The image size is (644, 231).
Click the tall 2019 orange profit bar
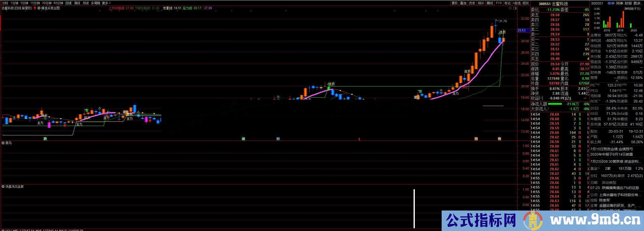pos(623,19)
